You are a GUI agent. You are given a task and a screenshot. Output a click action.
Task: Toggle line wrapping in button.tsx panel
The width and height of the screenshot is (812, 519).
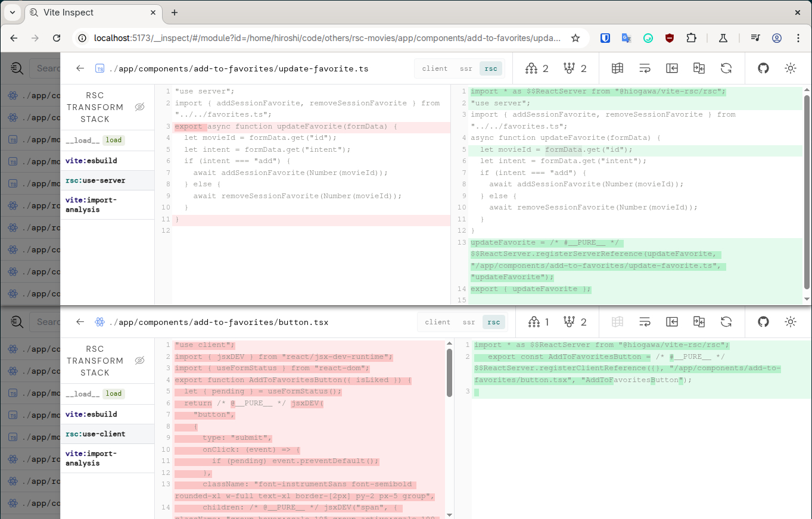[x=645, y=322]
